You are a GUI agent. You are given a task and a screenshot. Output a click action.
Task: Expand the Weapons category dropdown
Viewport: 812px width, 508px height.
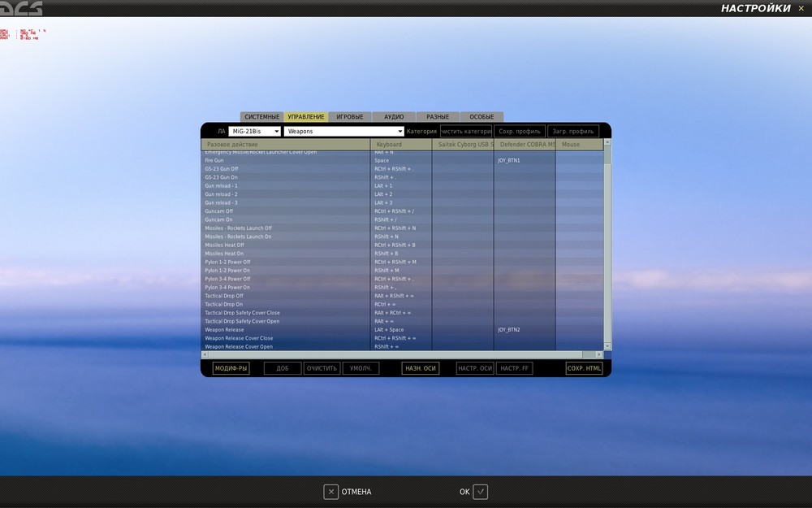343,131
